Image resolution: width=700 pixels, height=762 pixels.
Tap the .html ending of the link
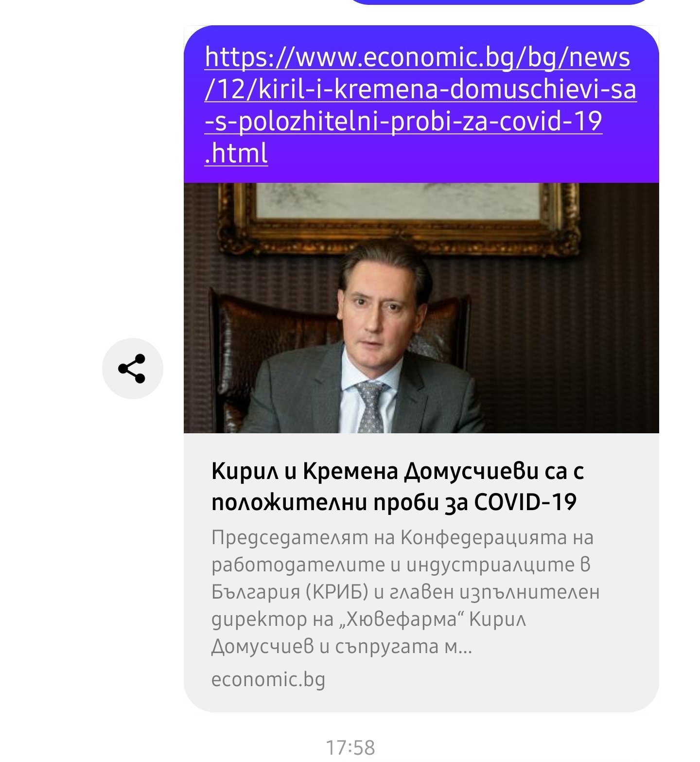click(x=236, y=153)
